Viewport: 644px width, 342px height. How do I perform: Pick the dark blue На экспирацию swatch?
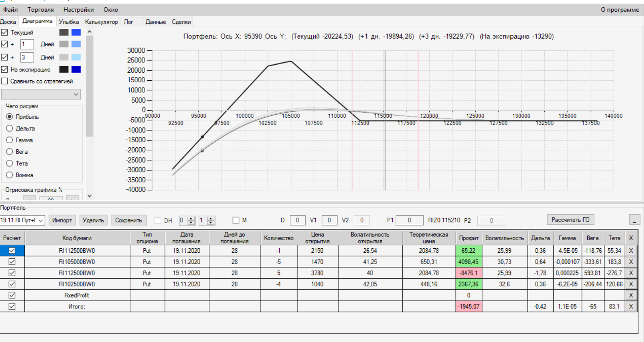point(76,69)
